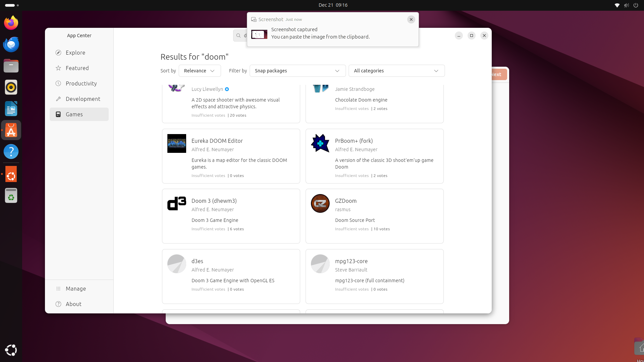Click the verified publisher badge beside Lucy Llewellyn
This screenshot has width=644, height=362.
click(227, 89)
